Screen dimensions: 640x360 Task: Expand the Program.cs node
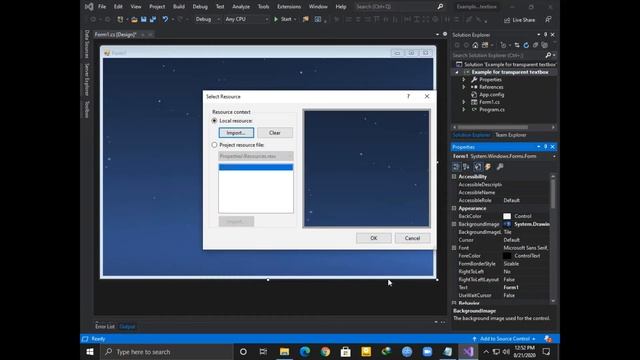pyautogui.click(x=464, y=109)
